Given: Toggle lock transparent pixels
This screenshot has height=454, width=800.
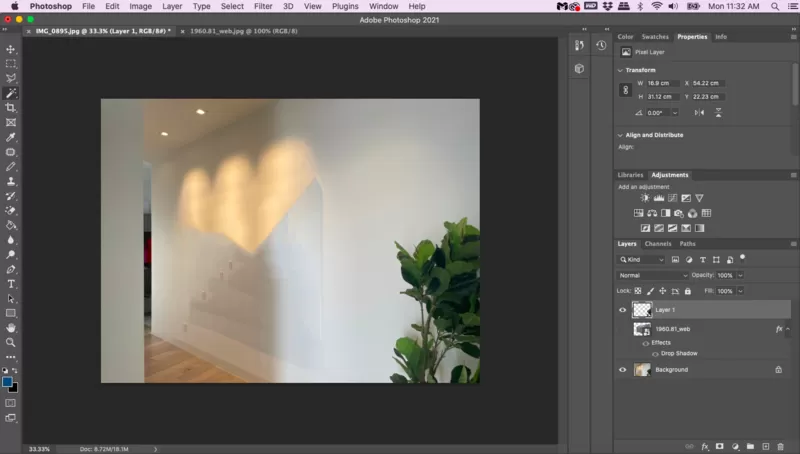Looking at the screenshot, I should click(638, 291).
